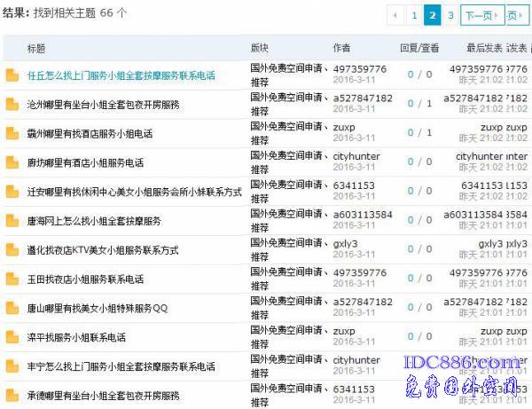The height and width of the screenshot is (409, 532).
Task: Select the folder icon in the 廊坊 row
Action: (x=12, y=163)
